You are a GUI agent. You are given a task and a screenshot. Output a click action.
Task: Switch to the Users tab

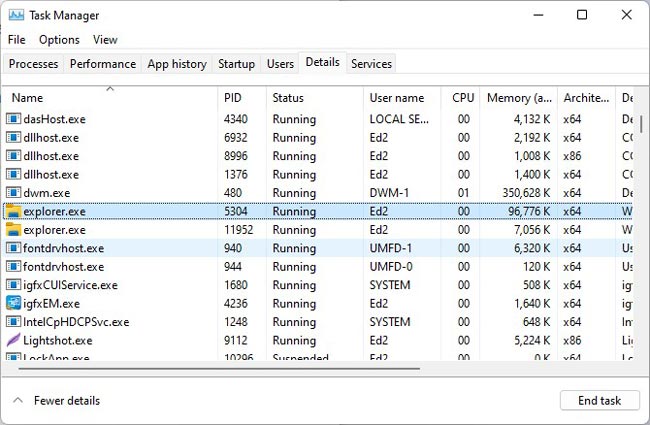click(x=280, y=64)
